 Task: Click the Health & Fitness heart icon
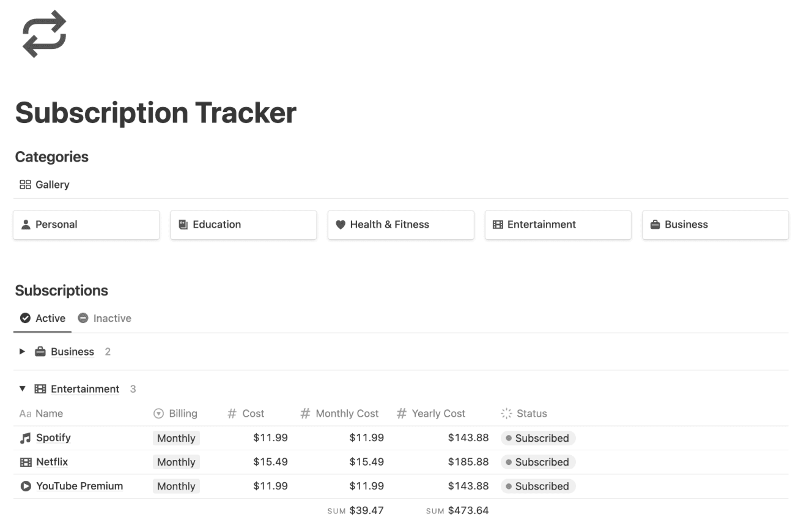pos(340,225)
